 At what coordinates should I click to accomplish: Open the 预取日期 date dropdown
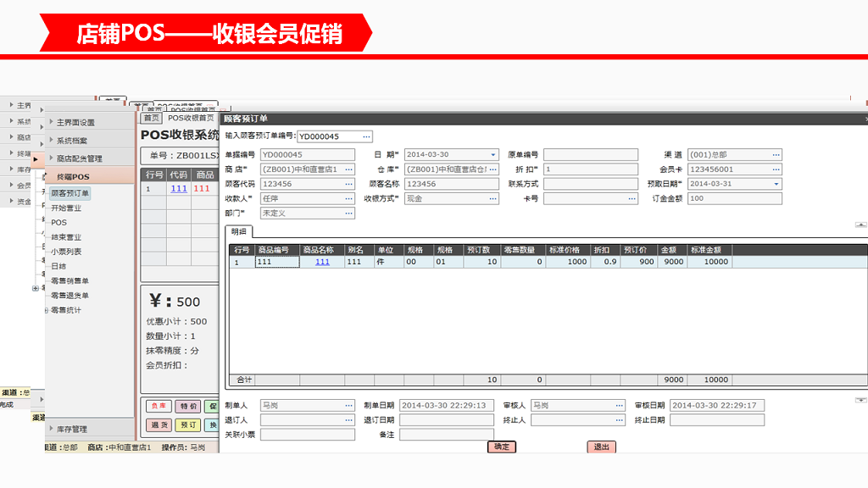776,184
